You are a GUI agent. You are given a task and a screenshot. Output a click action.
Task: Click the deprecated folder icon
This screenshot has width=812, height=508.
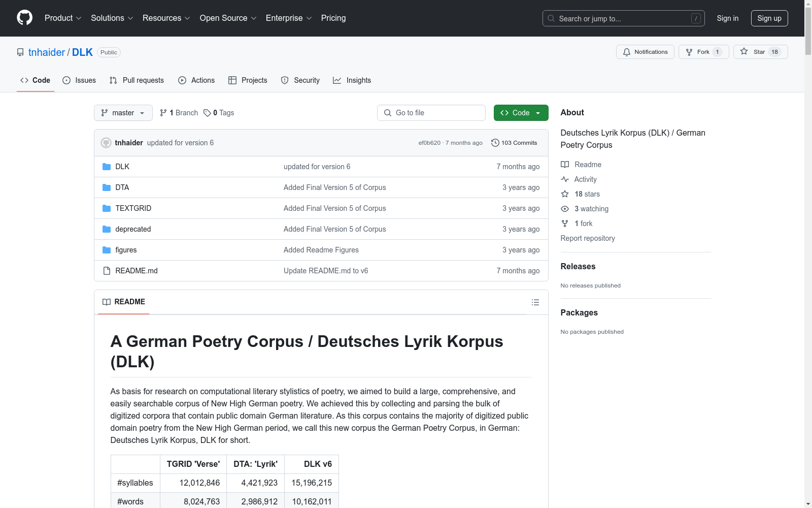pos(107,229)
